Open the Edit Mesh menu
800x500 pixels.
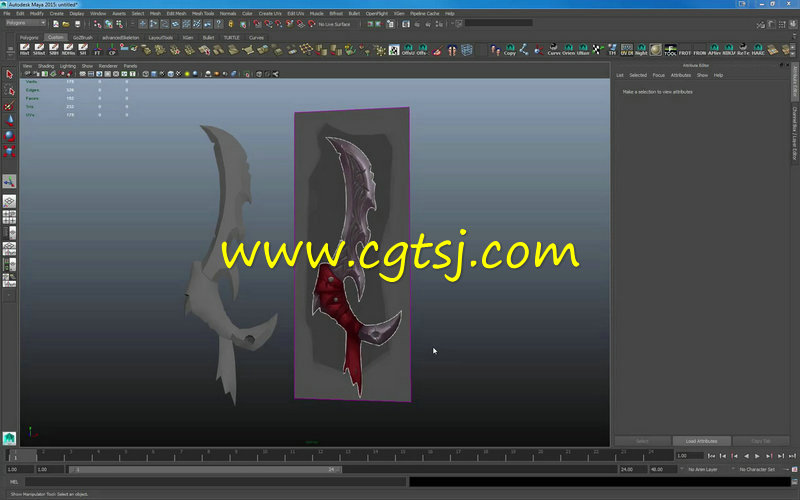pyautogui.click(x=176, y=14)
